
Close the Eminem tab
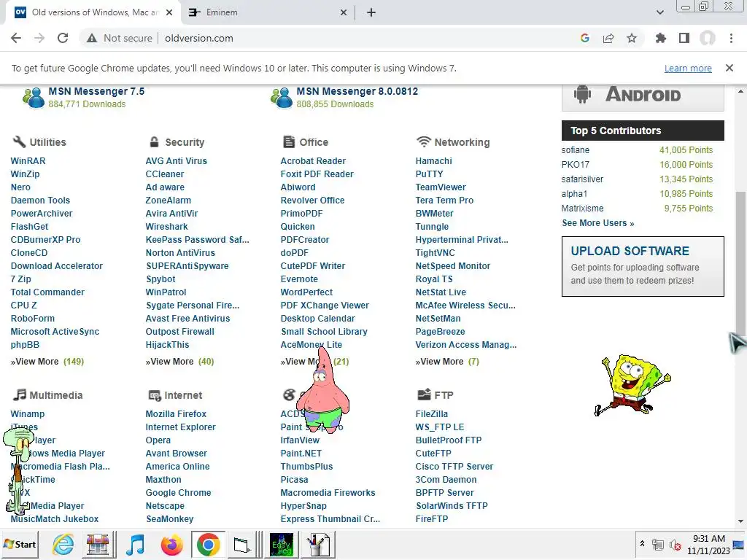coord(344,12)
